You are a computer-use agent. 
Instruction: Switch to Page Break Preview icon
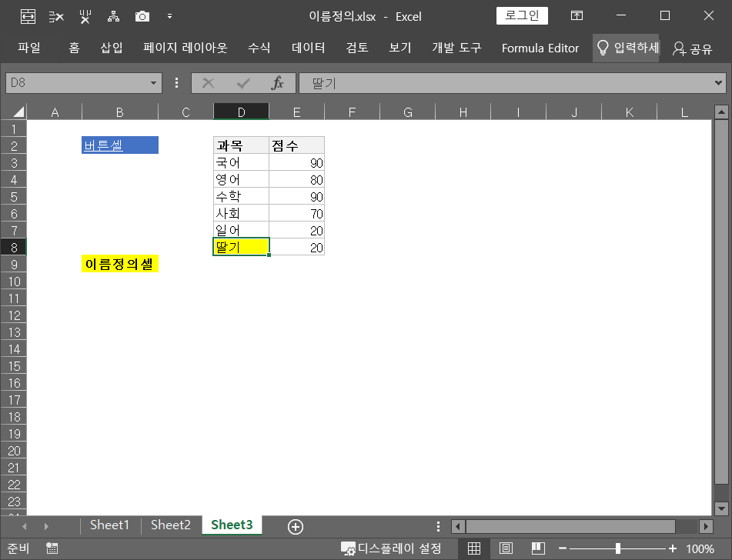click(x=538, y=548)
